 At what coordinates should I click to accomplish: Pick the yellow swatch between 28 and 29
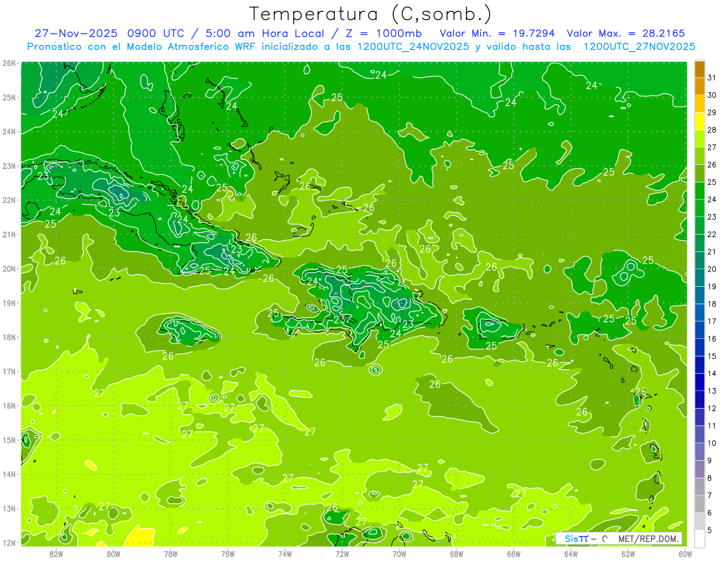click(x=699, y=121)
